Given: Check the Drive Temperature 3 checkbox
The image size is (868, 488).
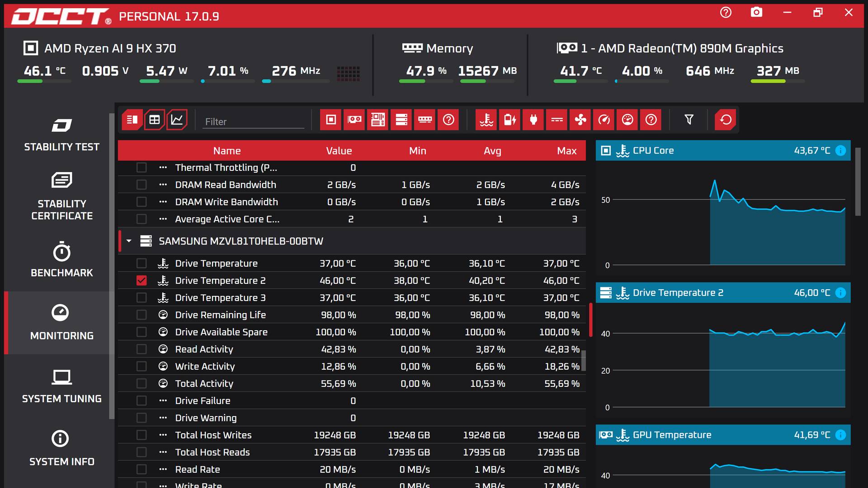Looking at the screenshot, I should (x=142, y=298).
